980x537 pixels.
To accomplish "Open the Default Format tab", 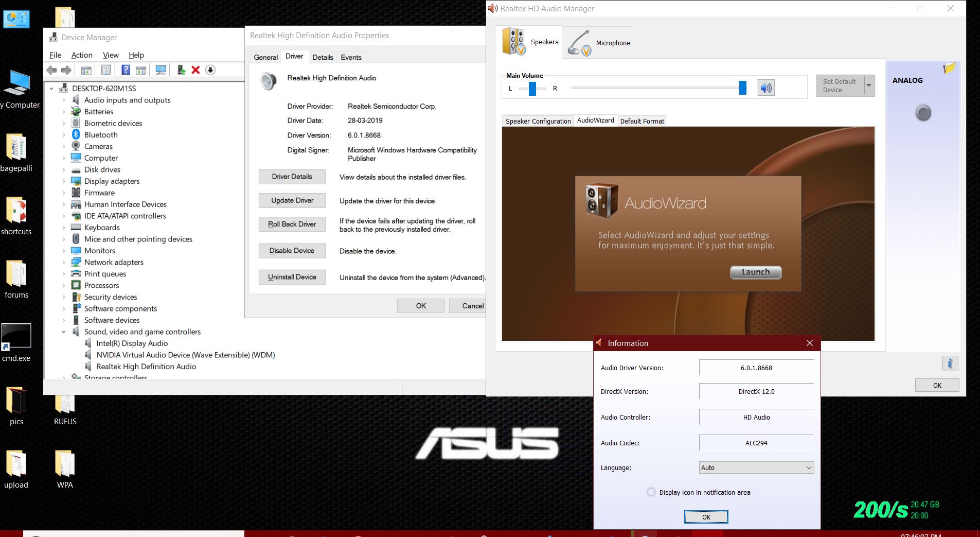I will click(642, 121).
